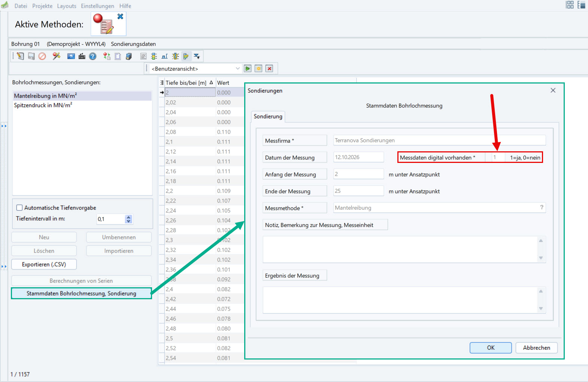
Task: Click the green play view icon
Action: point(248,69)
